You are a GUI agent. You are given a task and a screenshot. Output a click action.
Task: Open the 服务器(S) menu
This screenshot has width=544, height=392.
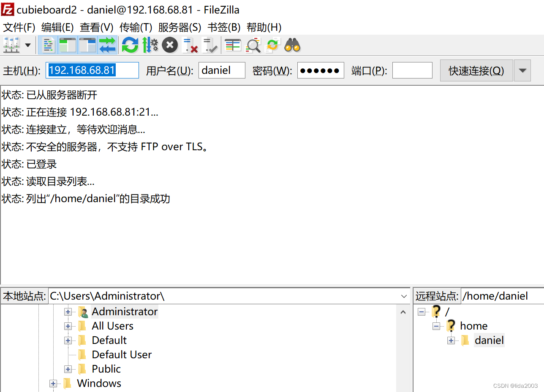pos(180,27)
